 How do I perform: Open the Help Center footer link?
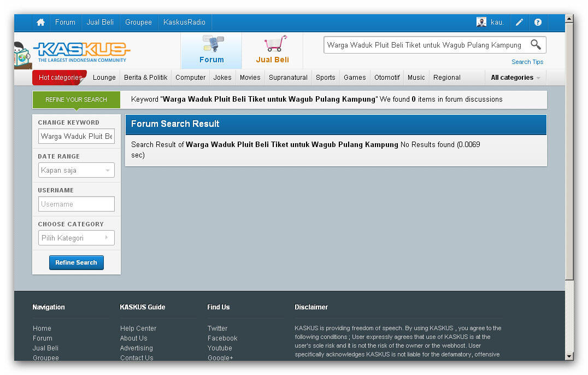[x=138, y=328]
